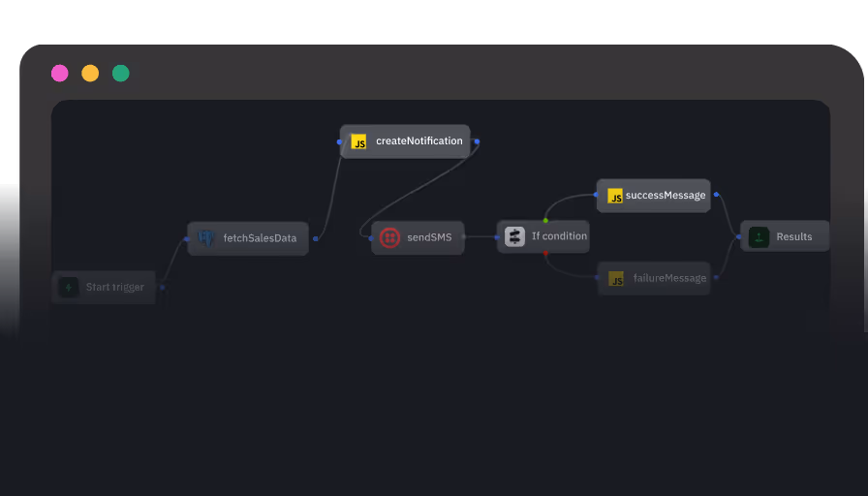Click the JS icon on successMessage node

pos(615,196)
